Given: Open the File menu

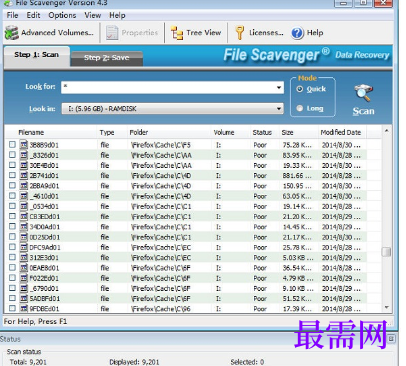Looking at the screenshot, I should pos(12,15).
